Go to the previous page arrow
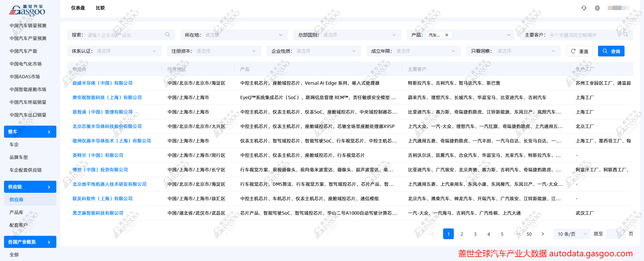This screenshot has height=261, width=644. click(432, 234)
